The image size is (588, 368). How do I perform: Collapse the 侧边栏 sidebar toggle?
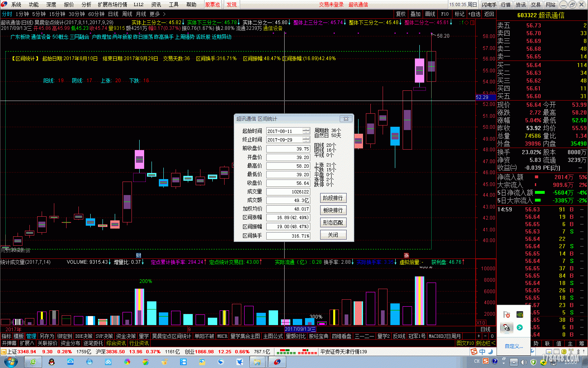tap(486, 343)
